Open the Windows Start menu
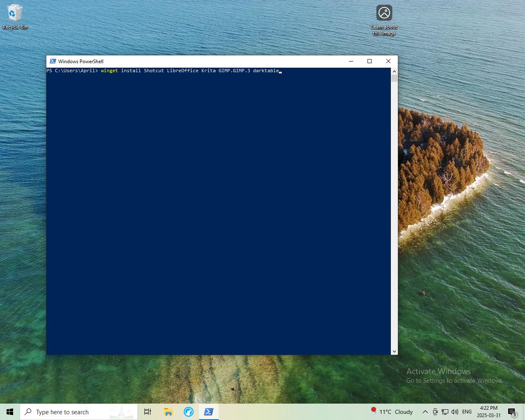The image size is (525, 420). click(x=10, y=412)
